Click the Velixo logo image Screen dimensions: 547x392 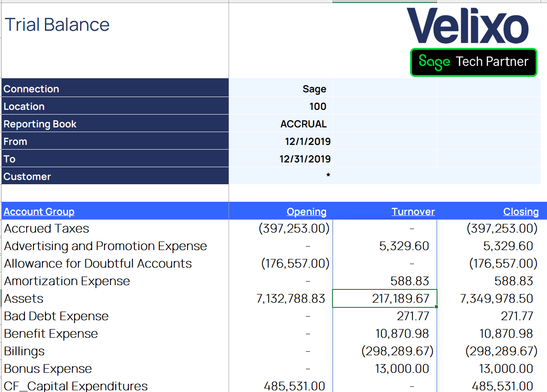(x=467, y=26)
